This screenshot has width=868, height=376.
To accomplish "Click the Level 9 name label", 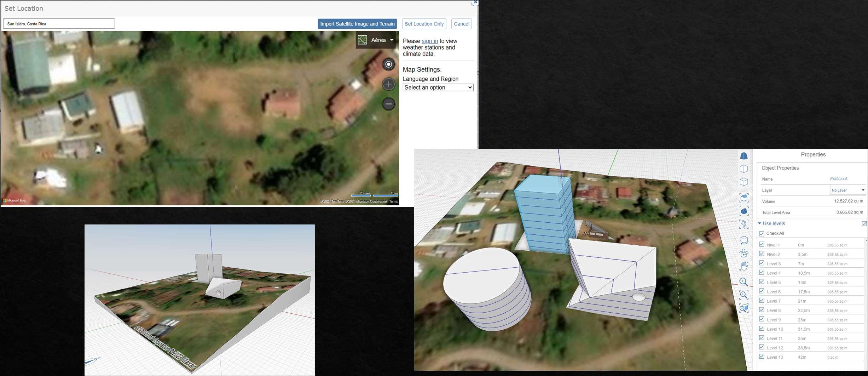I will [774, 320].
